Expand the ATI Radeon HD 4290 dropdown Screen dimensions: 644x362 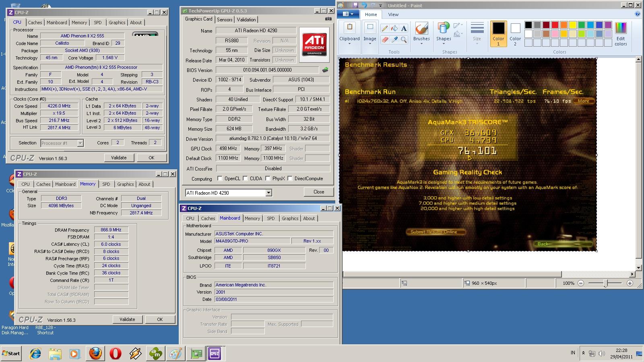tap(268, 193)
